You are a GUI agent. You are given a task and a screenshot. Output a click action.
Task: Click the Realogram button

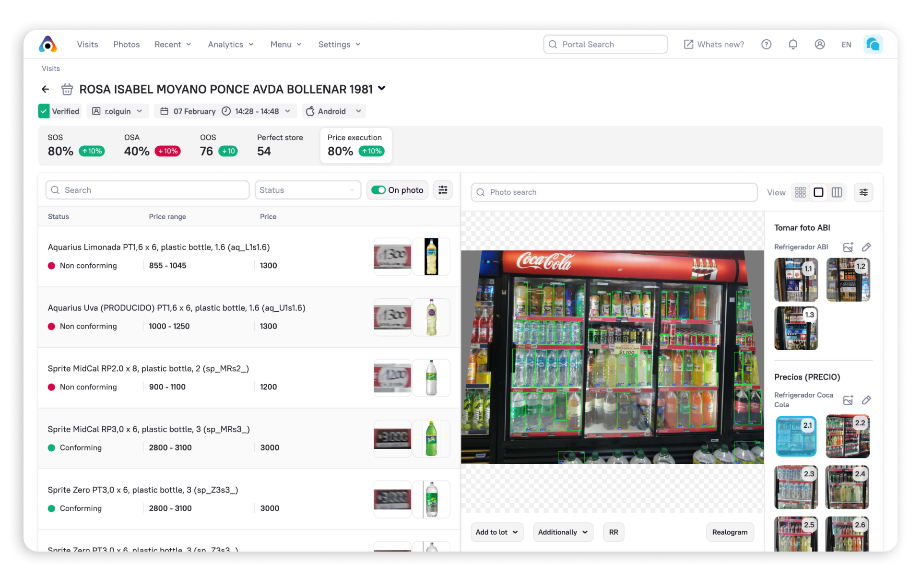pyautogui.click(x=730, y=532)
